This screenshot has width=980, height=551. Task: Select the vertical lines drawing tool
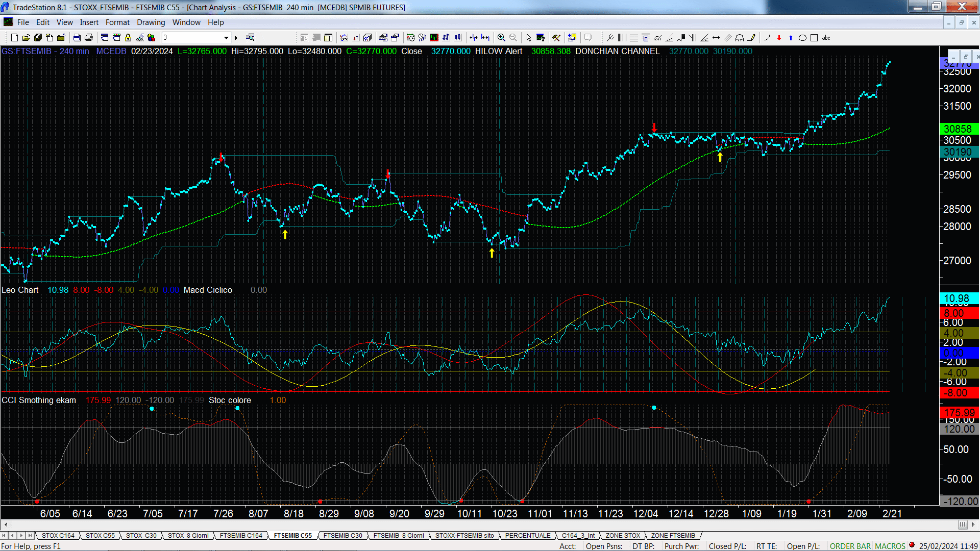(622, 37)
